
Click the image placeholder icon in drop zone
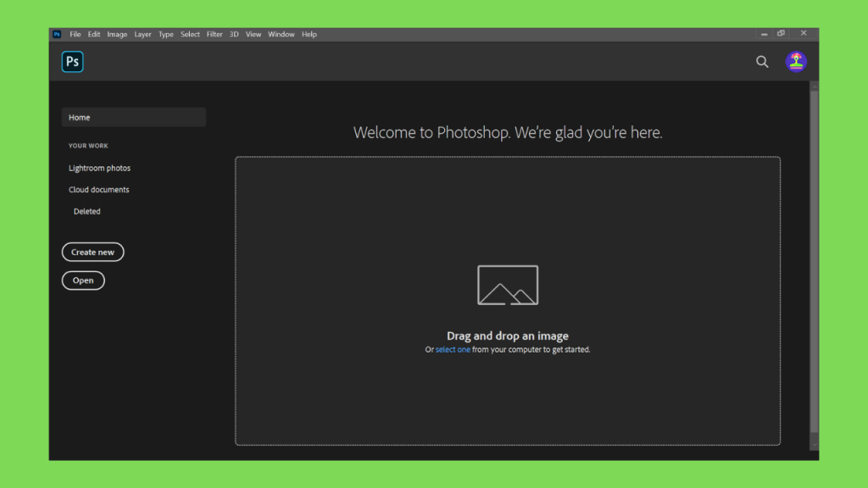[508, 285]
